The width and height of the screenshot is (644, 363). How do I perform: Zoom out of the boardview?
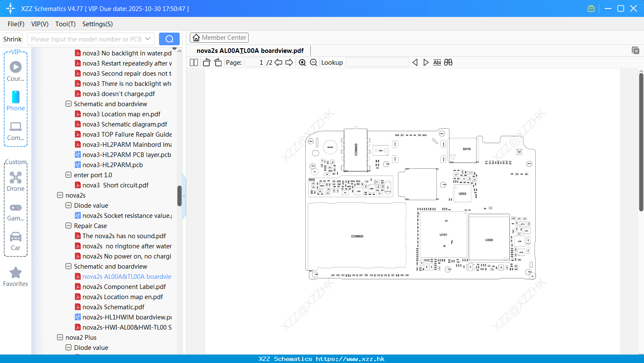(313, 63)
